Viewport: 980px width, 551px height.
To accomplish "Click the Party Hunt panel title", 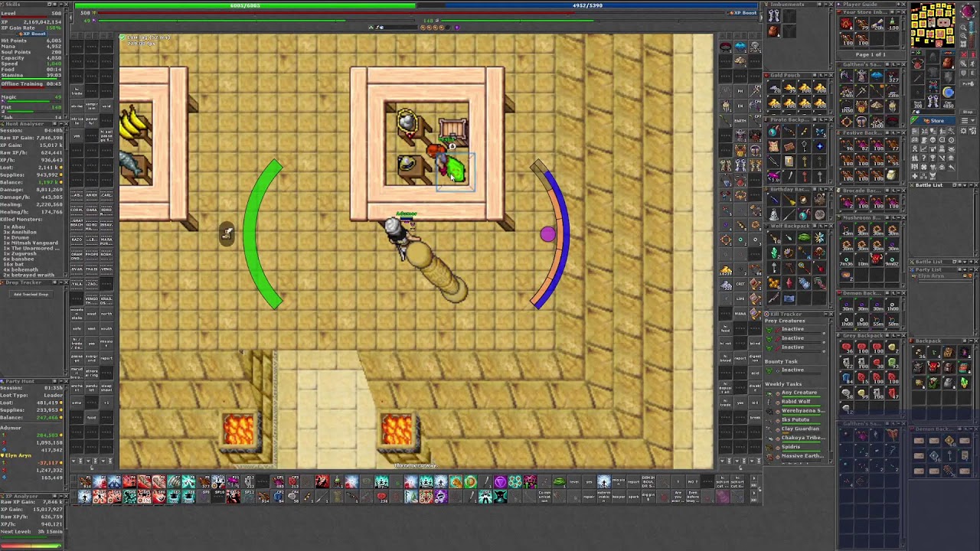I will pos(20,381).
